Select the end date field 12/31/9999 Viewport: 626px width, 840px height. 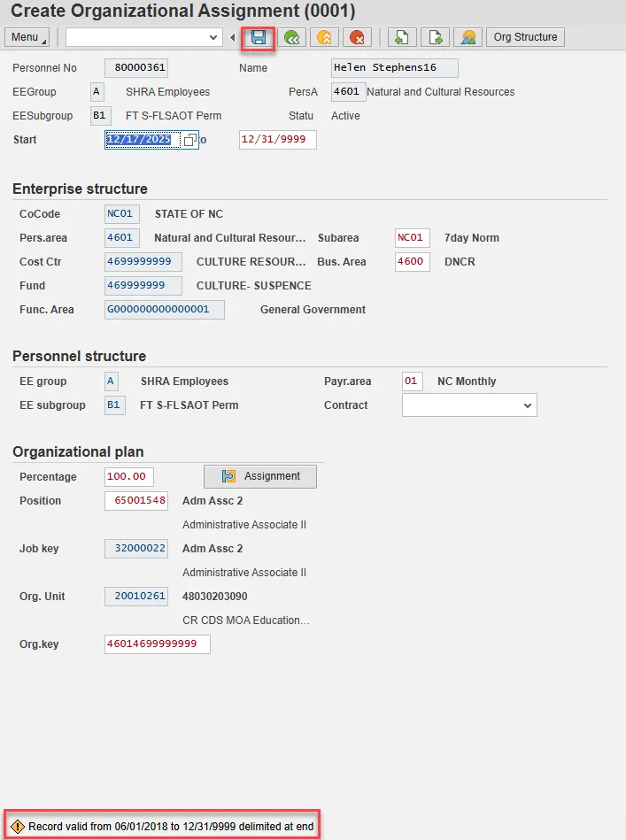point(277,140)
